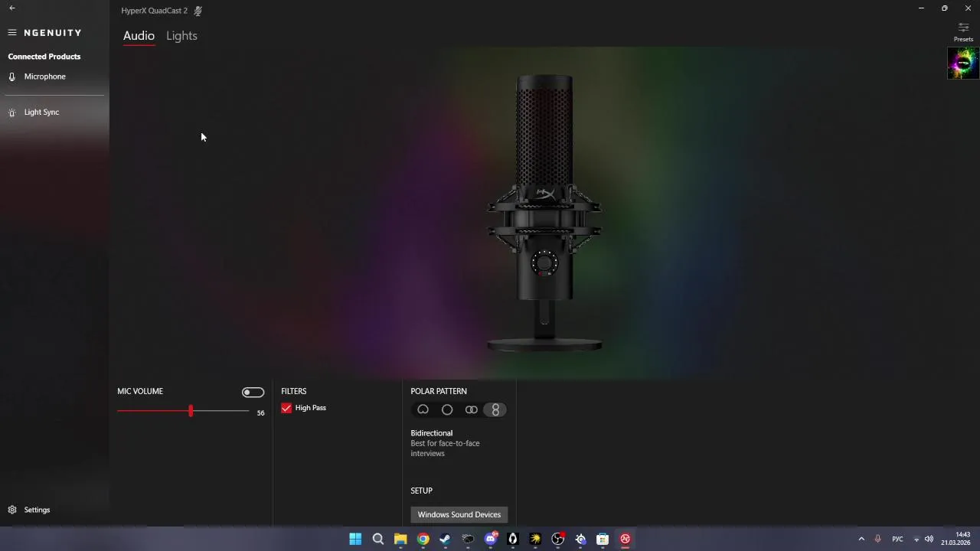Open Steam from the taskbar
This screenshot has height=551, width=980.
[445, 539]
